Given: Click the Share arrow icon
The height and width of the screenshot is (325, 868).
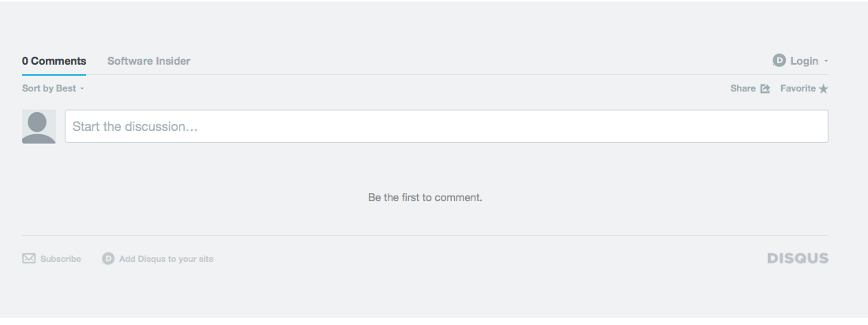Looking at the screenshot, I should 765,89.
